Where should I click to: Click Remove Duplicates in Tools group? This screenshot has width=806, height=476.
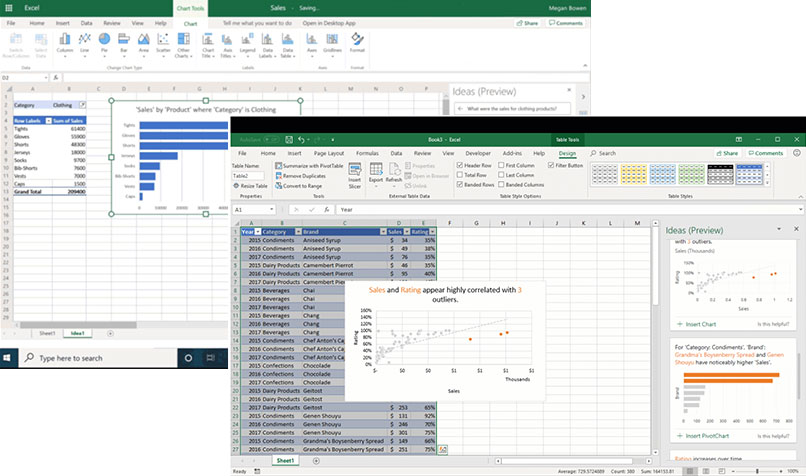(300, 176)
